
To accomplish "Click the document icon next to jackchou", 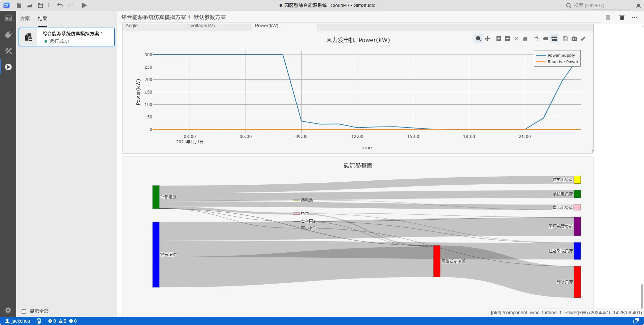I will [39, 321].
